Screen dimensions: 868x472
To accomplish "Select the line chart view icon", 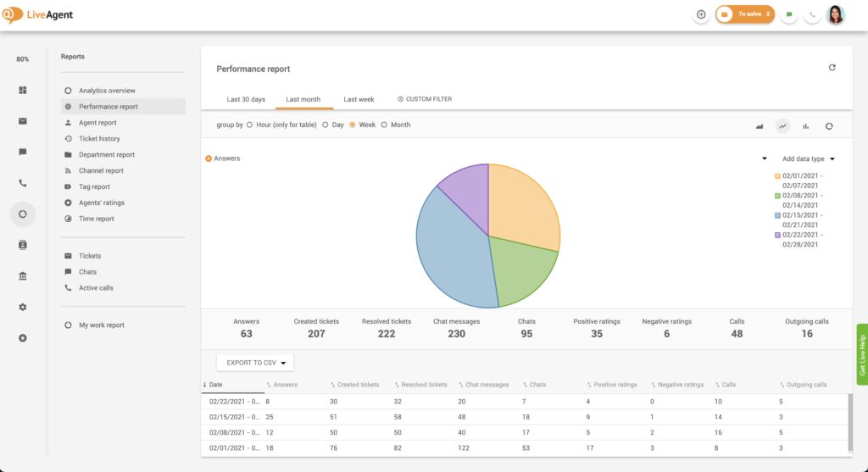I will (x=782, y=125).
